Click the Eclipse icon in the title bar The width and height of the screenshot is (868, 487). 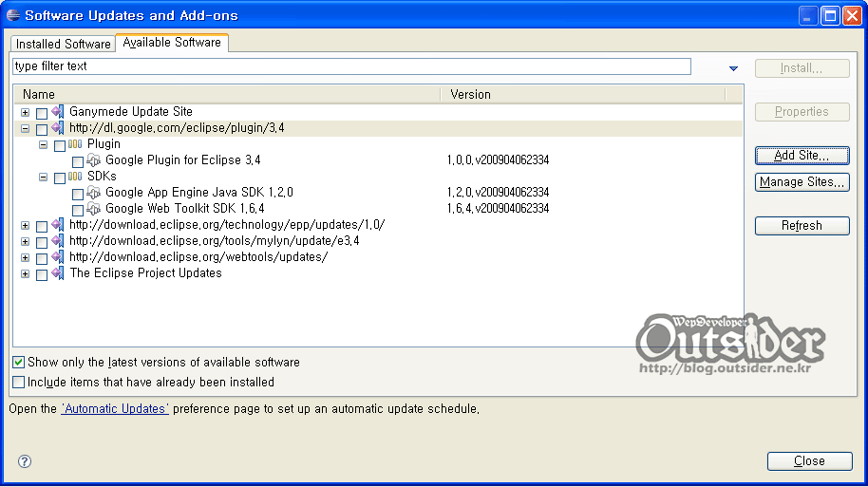pos(13,15)
